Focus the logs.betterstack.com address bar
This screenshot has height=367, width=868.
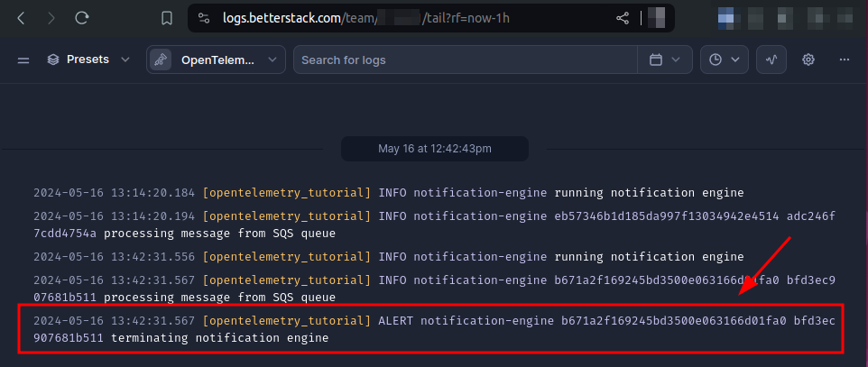pos(430,18)
